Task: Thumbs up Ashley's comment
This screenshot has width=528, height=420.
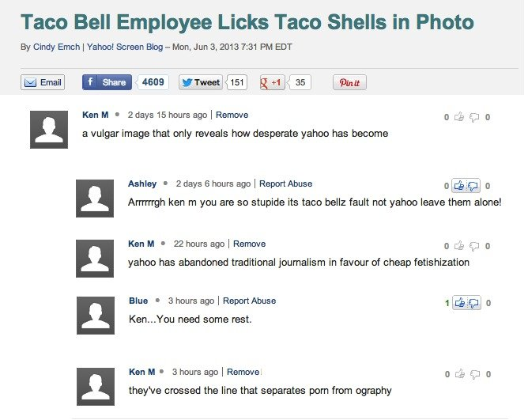Action: 459,186
